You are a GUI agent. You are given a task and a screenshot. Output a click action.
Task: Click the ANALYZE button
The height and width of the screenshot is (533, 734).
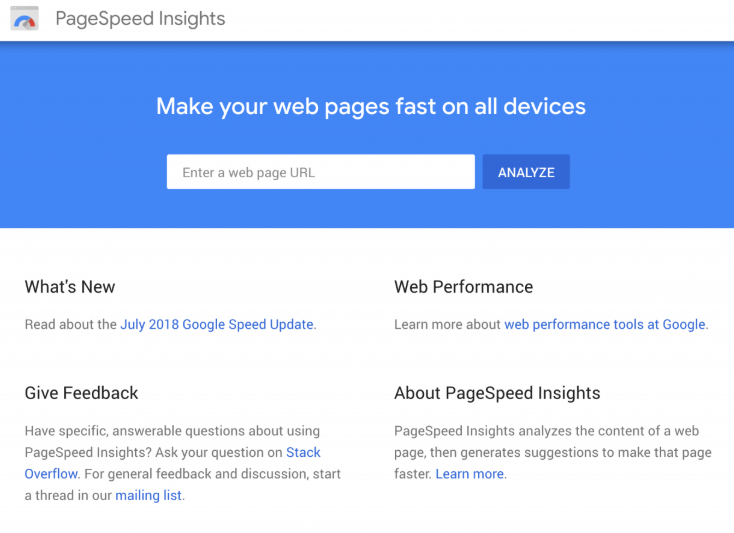[526, 172]
